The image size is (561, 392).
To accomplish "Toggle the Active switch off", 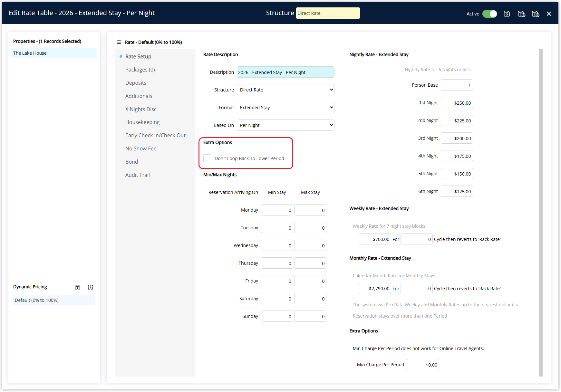I will [490, 14].
